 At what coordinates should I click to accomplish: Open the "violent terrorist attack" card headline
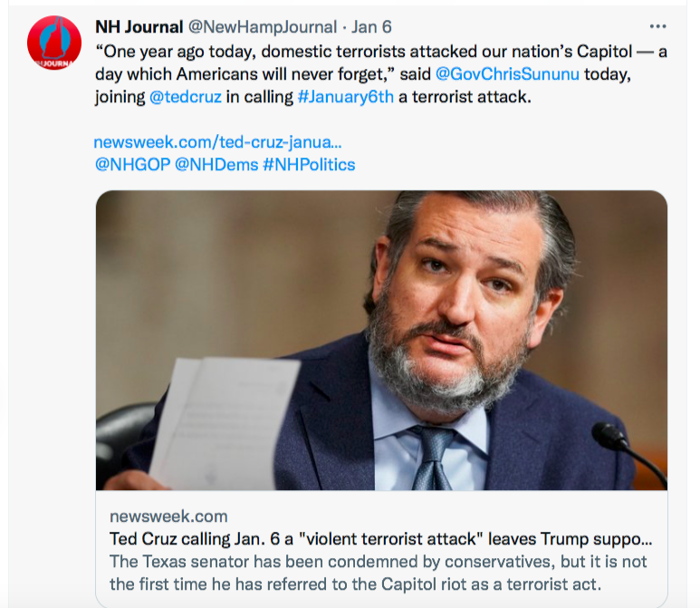coord(380,538)
